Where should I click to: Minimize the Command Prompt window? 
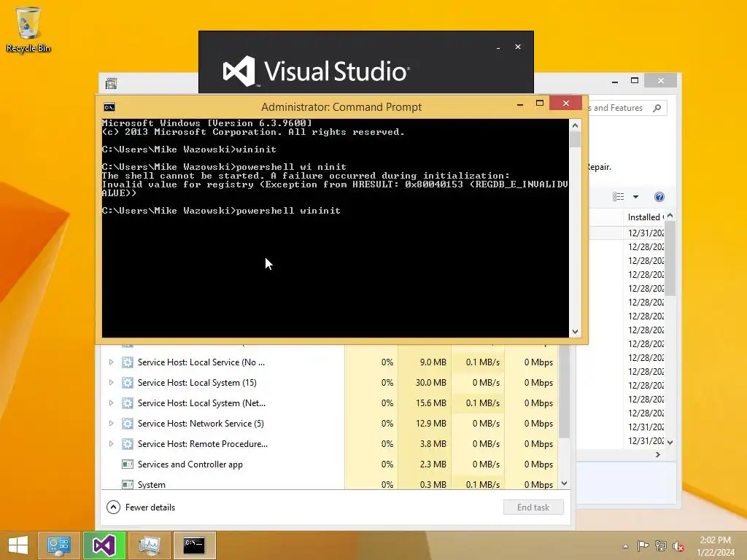[x=520, y=104]
